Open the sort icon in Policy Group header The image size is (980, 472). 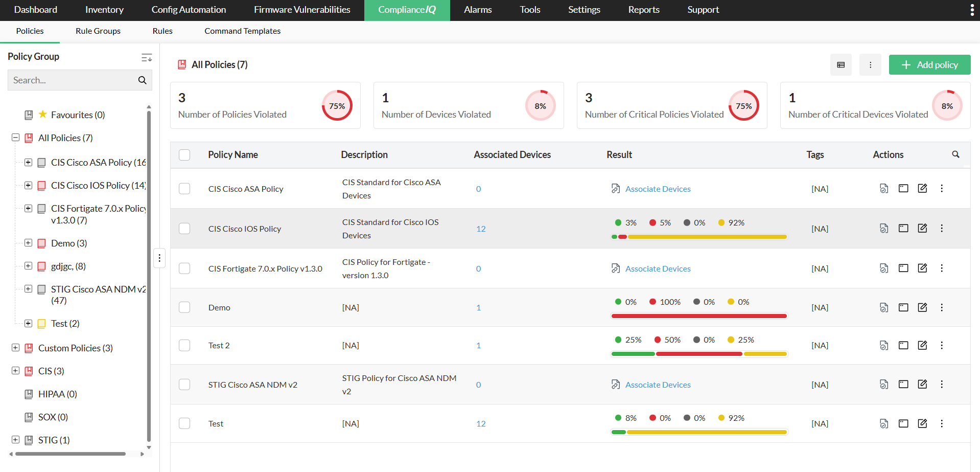click(147, 57)
